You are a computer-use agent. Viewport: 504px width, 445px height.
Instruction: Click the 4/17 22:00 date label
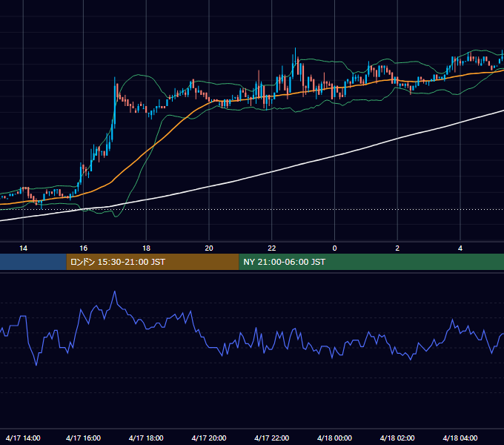pyautogui.click(x=272, y=438)
